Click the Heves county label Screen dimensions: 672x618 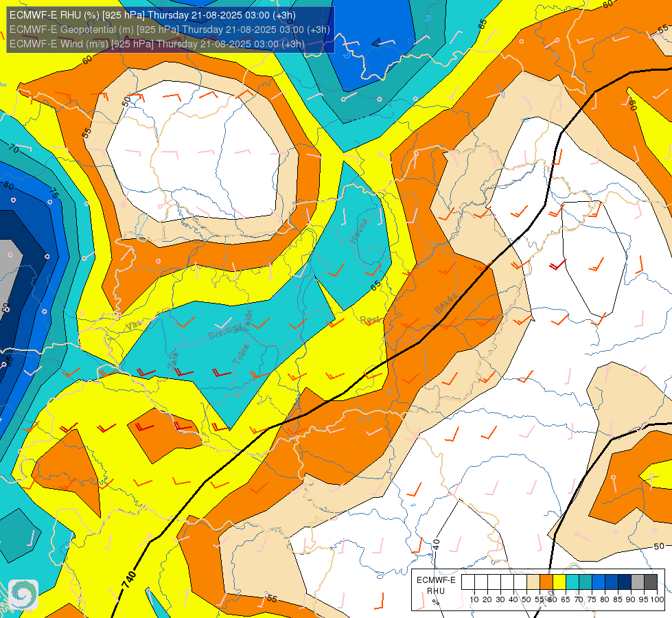coord(359,230)
